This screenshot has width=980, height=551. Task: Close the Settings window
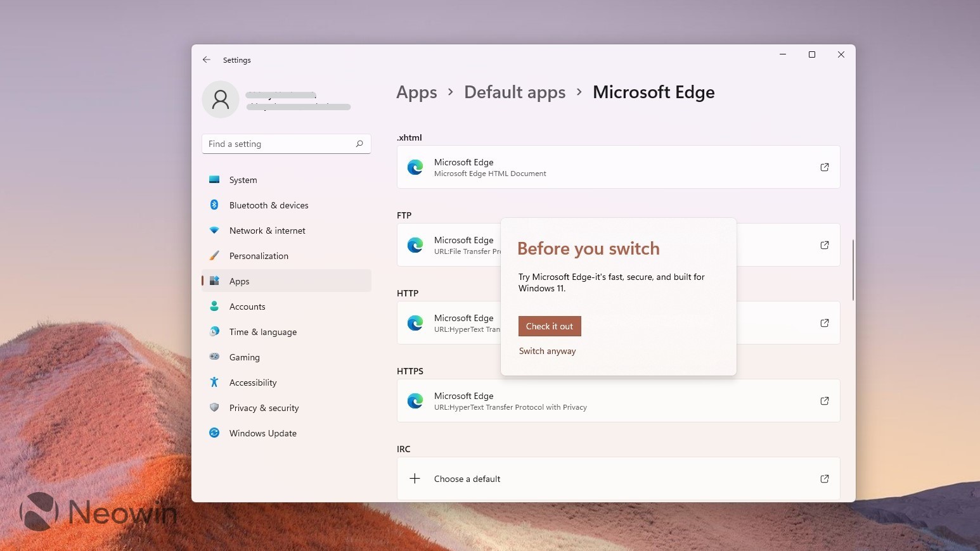[x=841, y=54]
